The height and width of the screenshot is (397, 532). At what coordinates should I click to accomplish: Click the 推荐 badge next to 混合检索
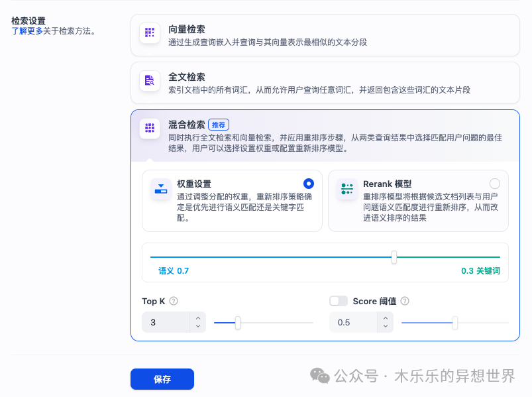[x=219, y=125]
